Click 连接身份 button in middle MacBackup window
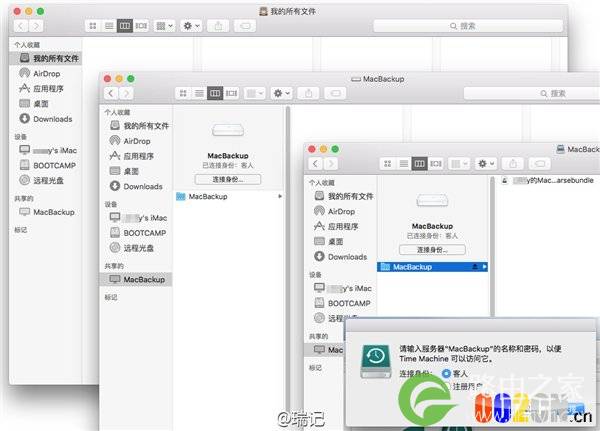 point(228,179)
